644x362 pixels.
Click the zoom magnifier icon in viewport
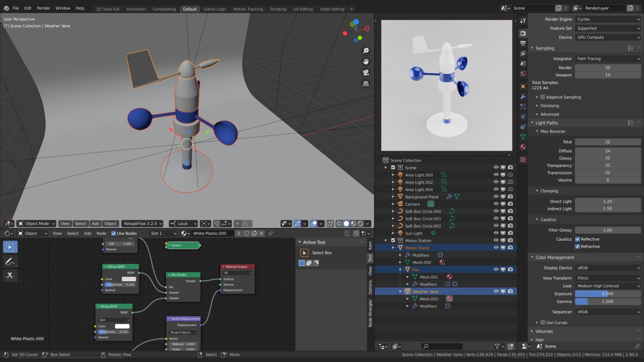coord(366,51)
